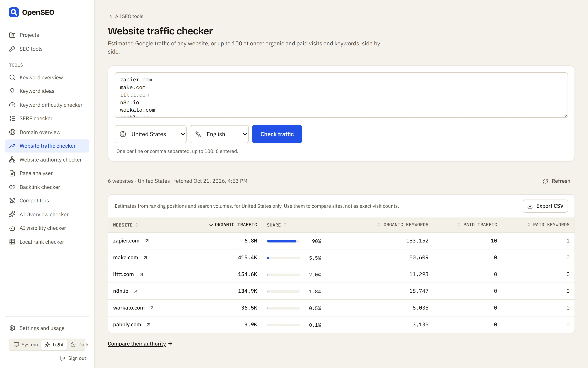Image resolution: width=588 pixels, height=368 pixels.
Task: Switch theme to System
Action: [x=26, y=345]
